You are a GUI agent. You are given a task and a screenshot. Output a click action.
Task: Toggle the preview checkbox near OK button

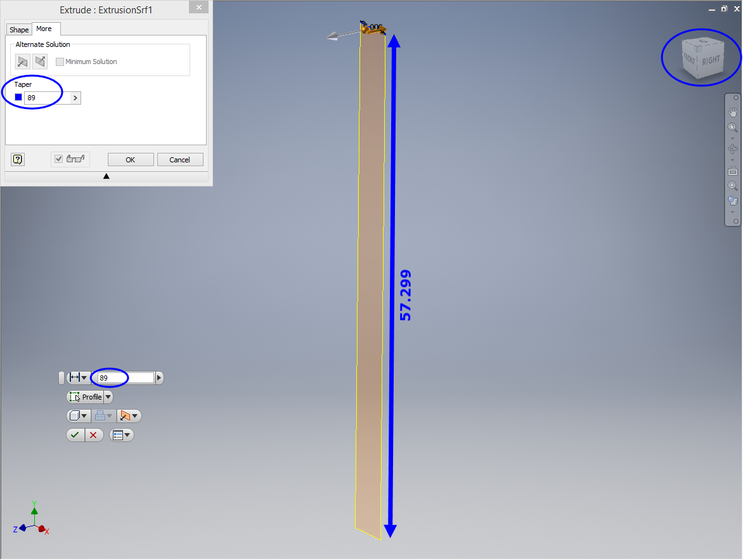(59, 159)
